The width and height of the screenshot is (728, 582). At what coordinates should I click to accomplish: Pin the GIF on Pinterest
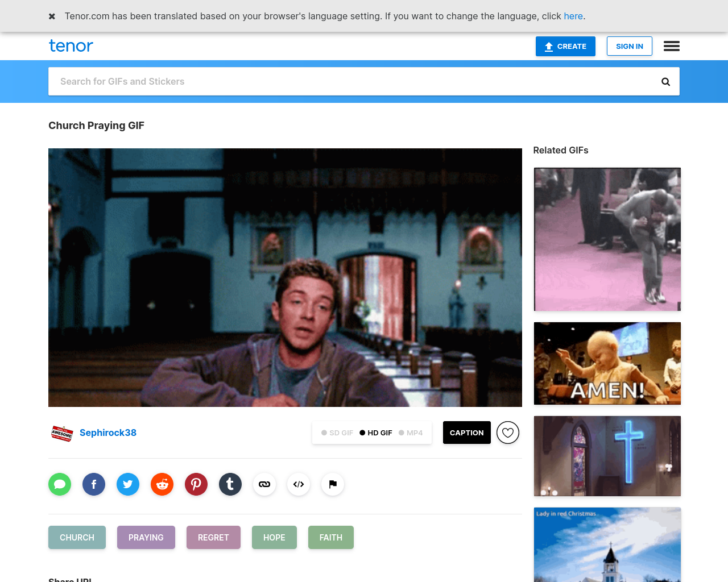[x=196, y=484]
